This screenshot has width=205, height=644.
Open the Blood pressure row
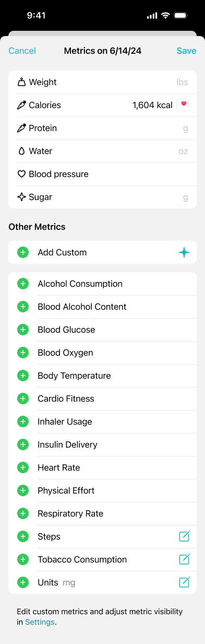point(102,174)
